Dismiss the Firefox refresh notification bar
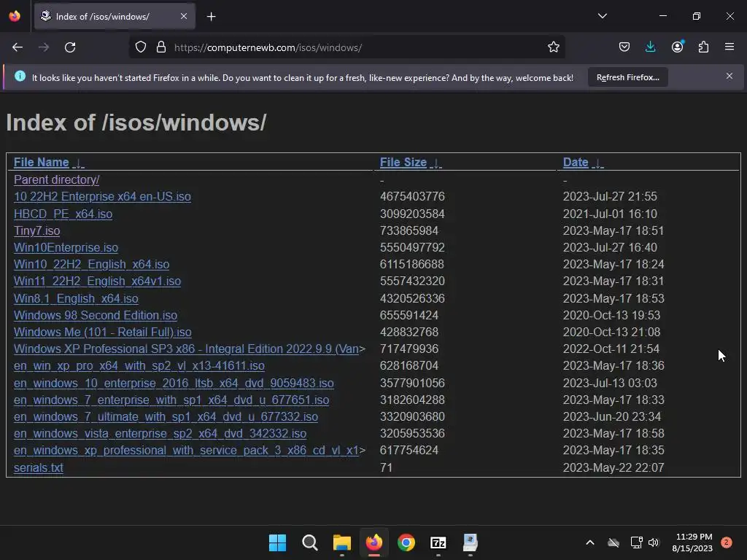Screen dimensions: 747x560 tap(729, 76)
